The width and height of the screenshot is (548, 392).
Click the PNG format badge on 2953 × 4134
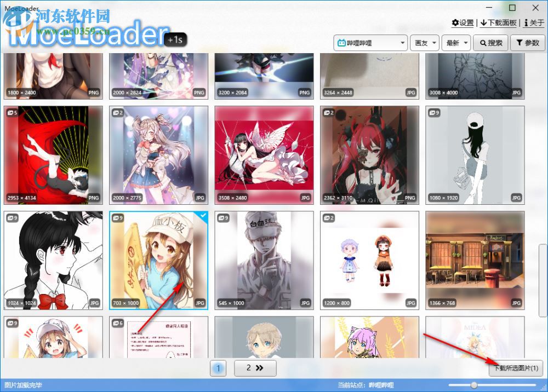click(93, 198)
